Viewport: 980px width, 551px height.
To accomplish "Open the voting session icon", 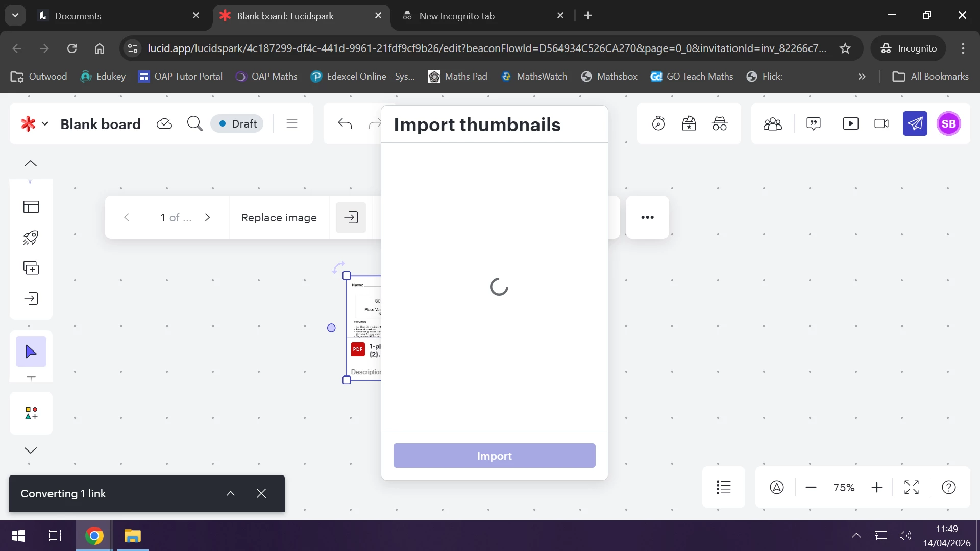I will 689,123.
